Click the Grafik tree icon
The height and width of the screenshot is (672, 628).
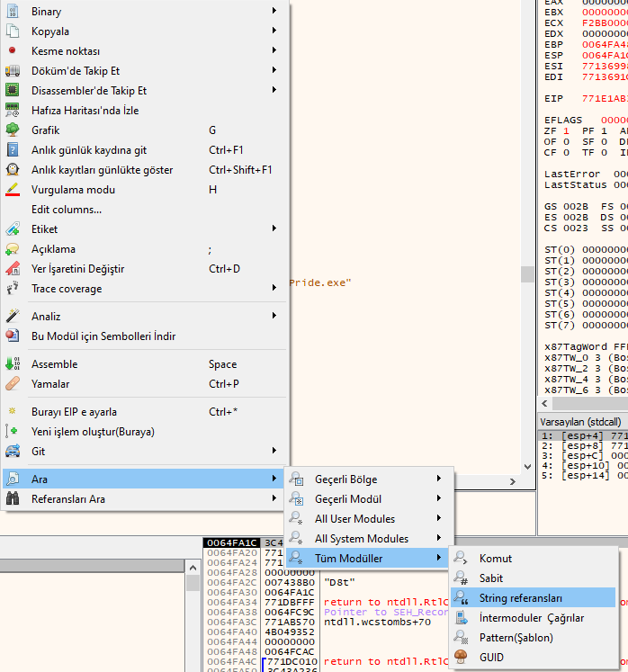(13, 130)
